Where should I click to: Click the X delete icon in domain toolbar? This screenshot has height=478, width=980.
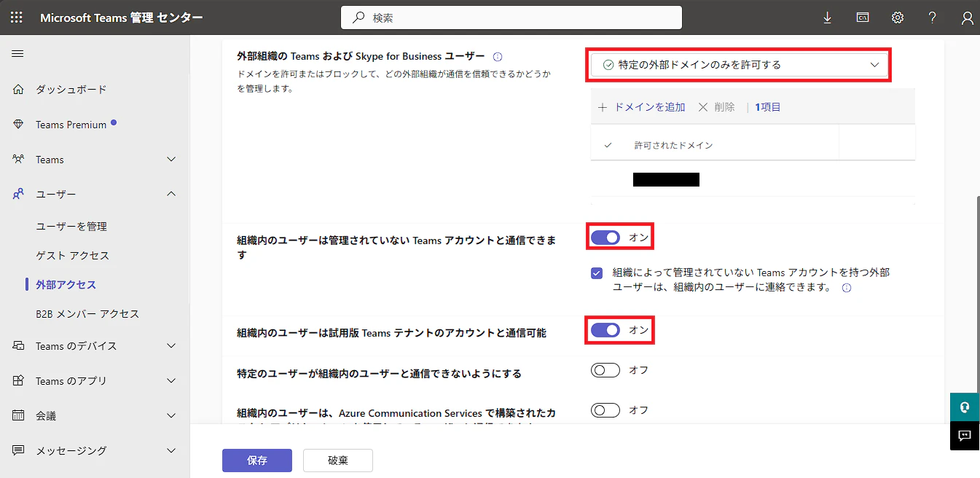click(x=703, y=107)
